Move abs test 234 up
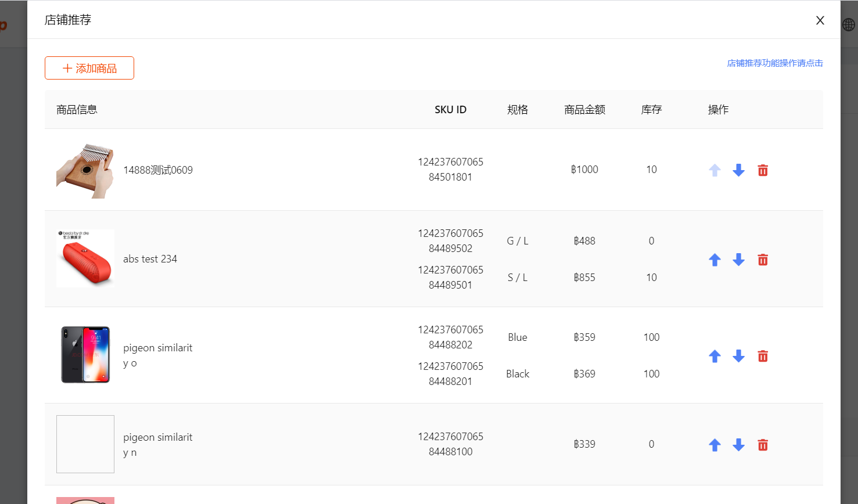 (x=715, y=260)
